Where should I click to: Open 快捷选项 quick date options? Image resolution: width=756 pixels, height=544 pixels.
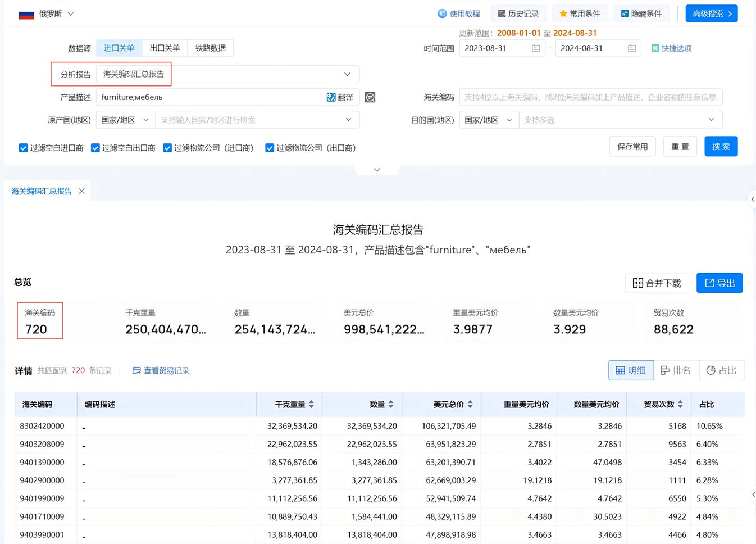(x=671, y=48)
